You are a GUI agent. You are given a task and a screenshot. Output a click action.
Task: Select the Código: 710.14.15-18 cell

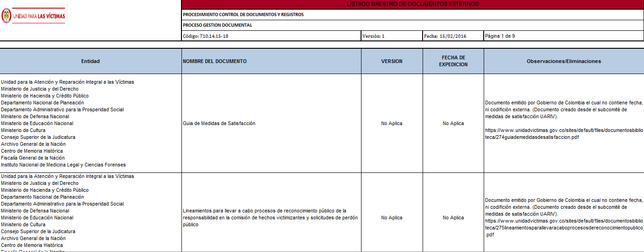click(x=271, y=36)
